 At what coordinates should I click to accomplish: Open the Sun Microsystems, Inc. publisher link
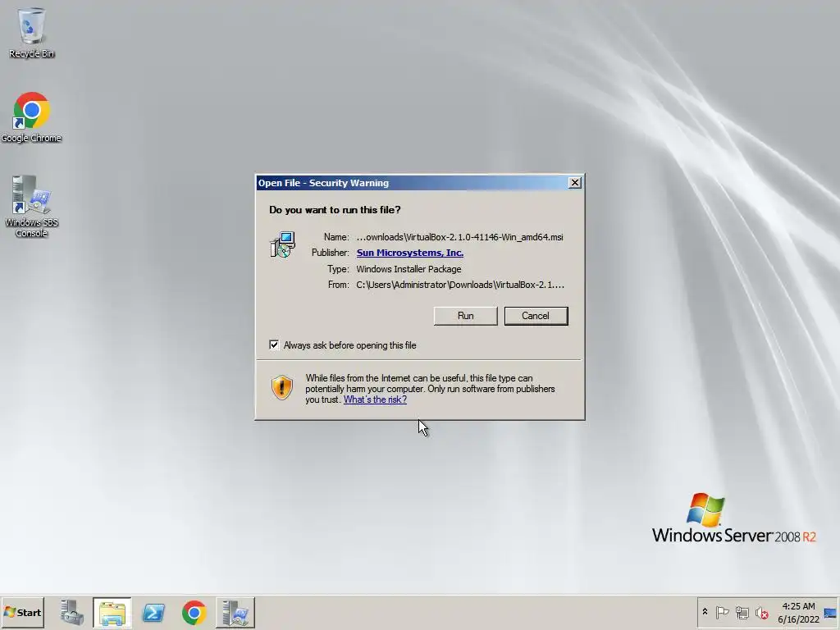410,253
